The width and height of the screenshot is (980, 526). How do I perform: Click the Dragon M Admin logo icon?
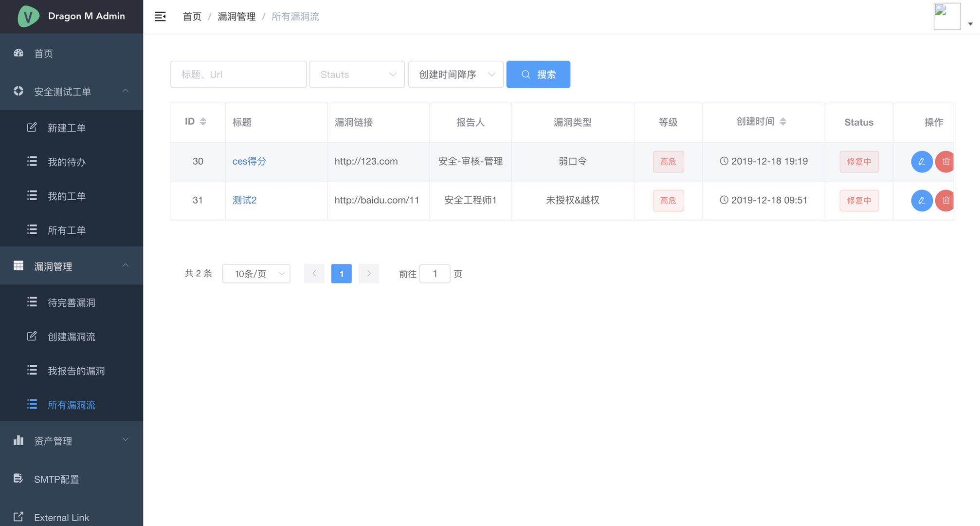coord(28,17)
